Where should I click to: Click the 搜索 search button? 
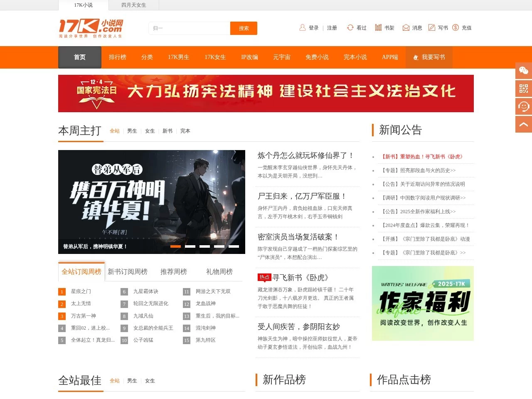tap(244, 28)
